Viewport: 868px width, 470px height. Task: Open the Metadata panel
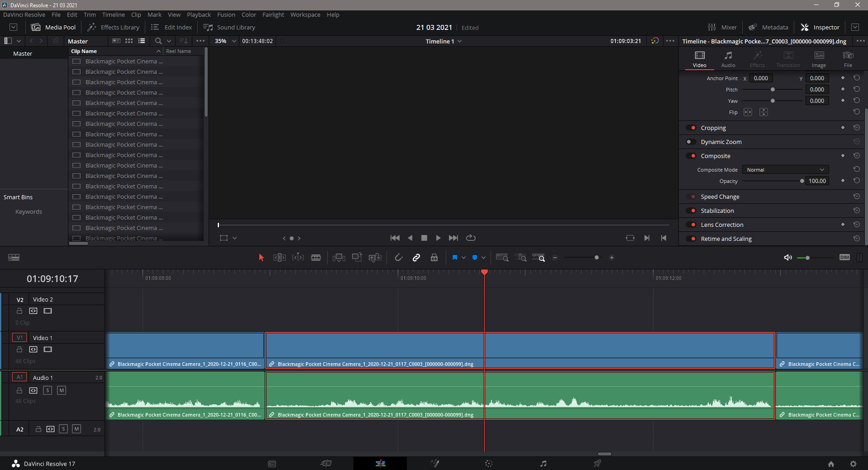[x=768, y=27]
